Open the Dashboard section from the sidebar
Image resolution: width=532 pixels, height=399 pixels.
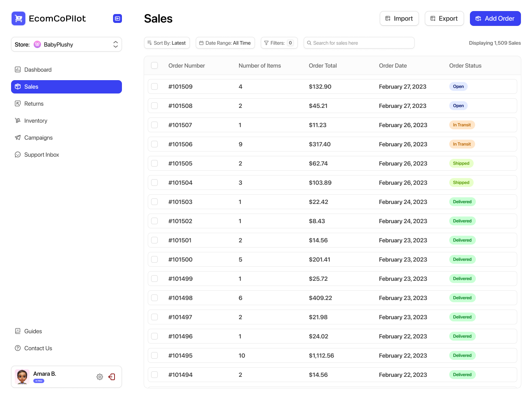point(38,69)
